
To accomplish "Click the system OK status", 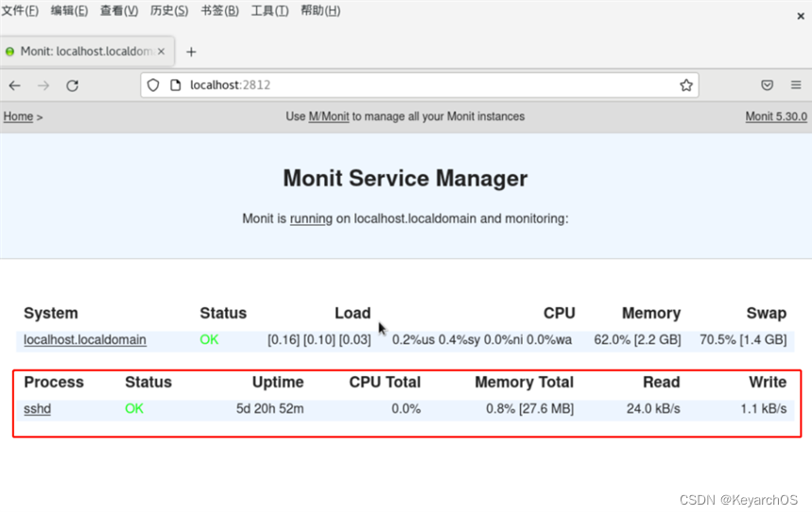I will (209, 339).
